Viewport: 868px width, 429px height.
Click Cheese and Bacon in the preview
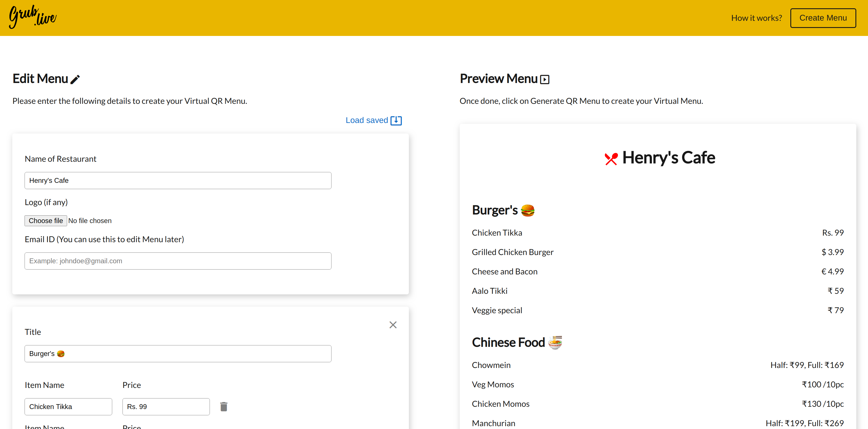point(505,272)
